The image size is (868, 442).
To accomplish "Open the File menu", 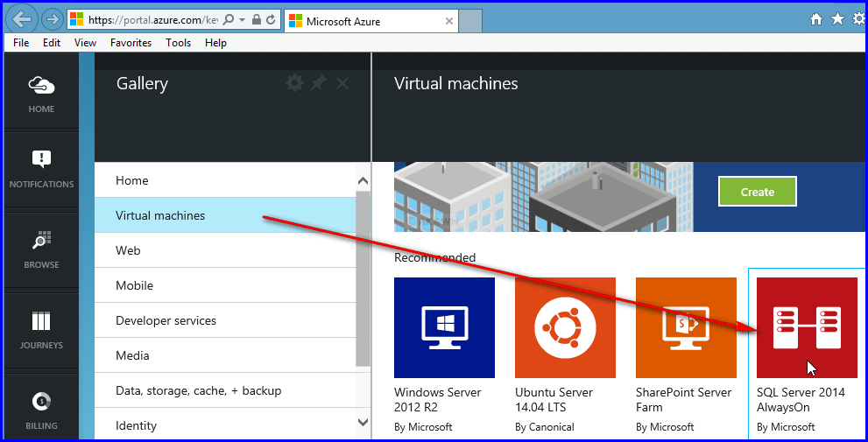I will point(21,43).
